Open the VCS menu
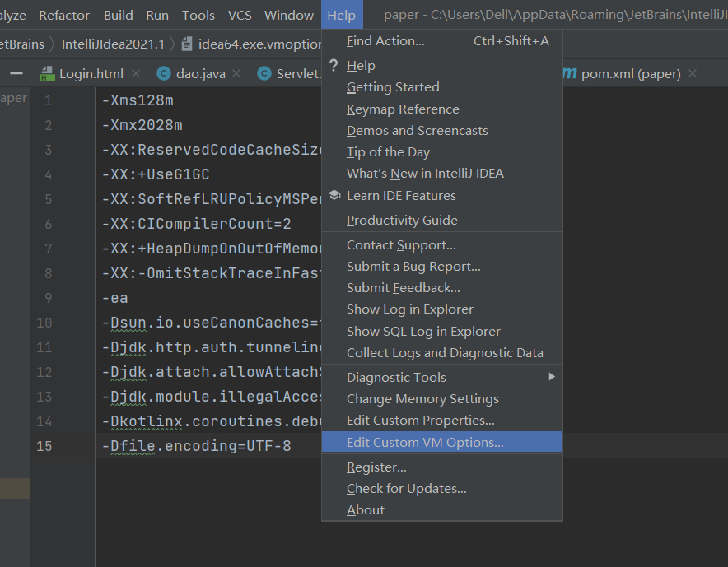This screenshot has width=728, height=567. point(240,16)
